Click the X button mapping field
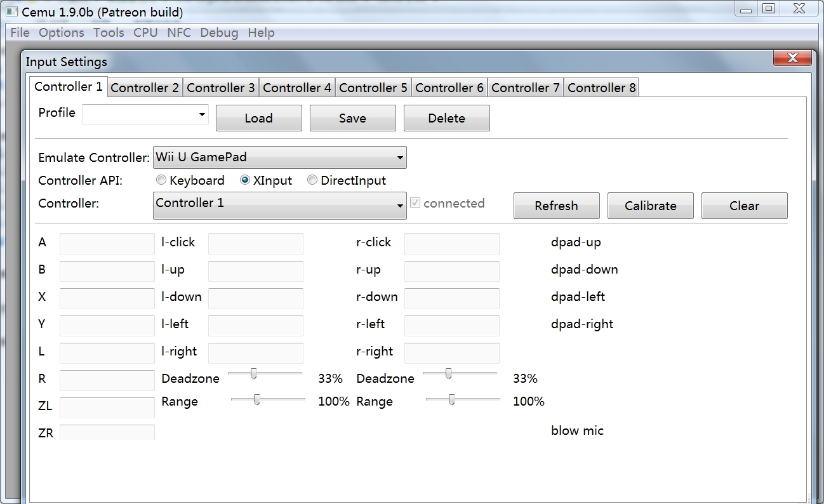The image size is (824, 504). coord(107,298)
